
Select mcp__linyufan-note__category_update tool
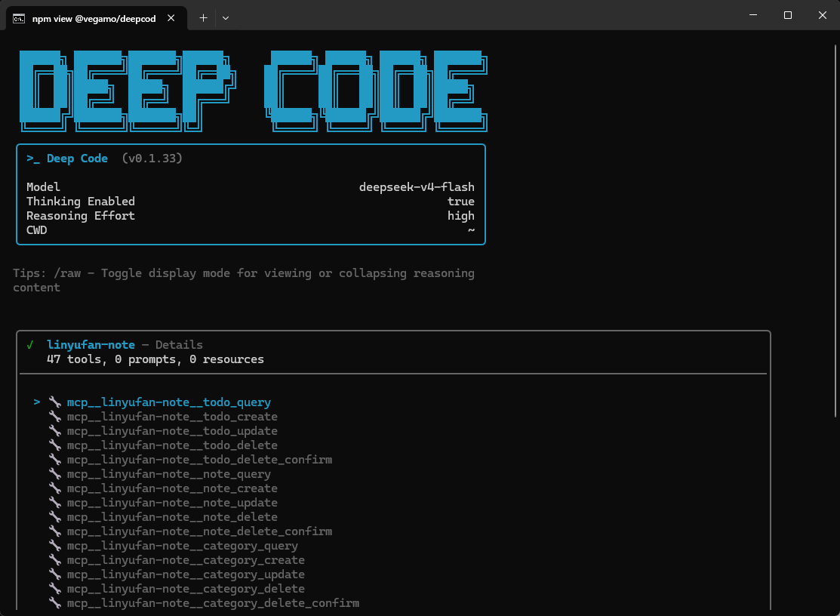186,574
